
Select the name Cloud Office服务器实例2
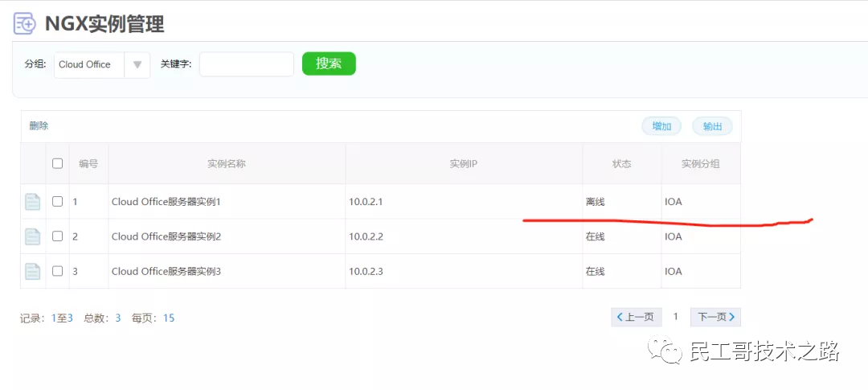166,237
